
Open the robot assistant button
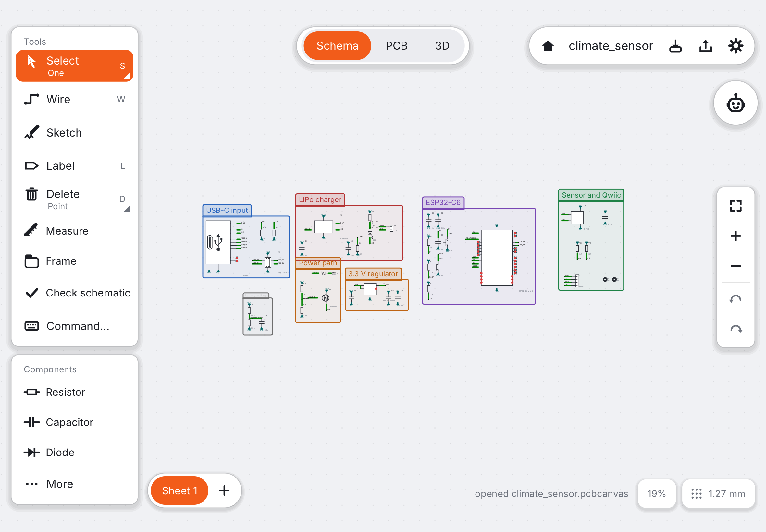coord(735,103)
